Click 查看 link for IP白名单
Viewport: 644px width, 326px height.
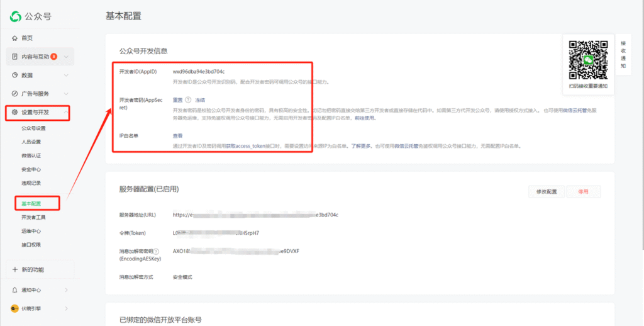point(177,136)
